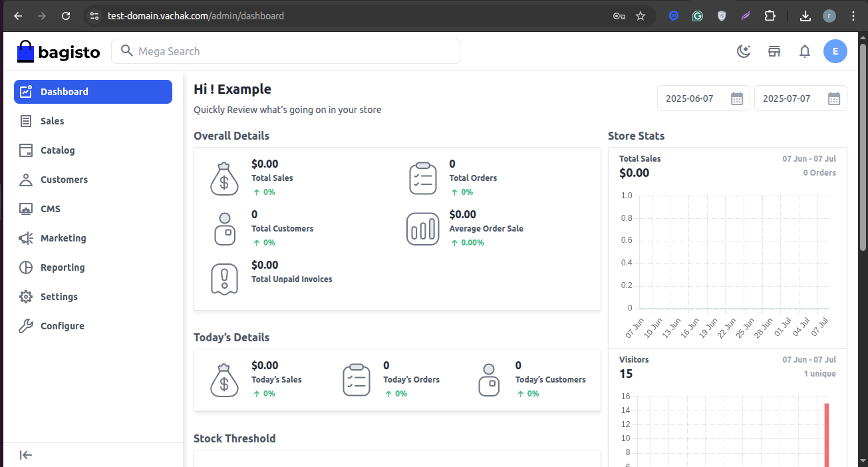Click the blue circular extension icon
868x467 pixels.
tap(674, 16)
